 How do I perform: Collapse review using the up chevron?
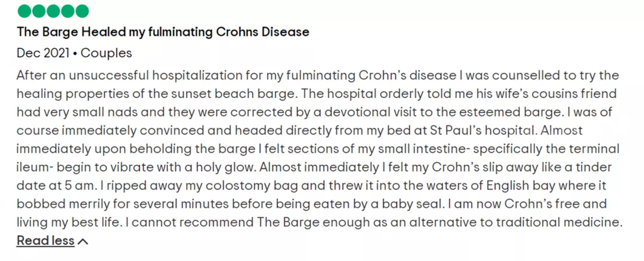[83, 241]
